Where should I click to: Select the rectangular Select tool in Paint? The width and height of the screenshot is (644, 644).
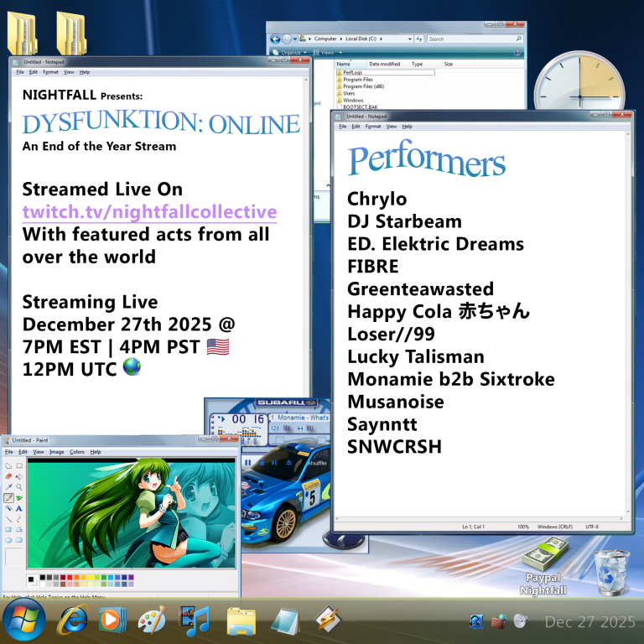point(19,465)
